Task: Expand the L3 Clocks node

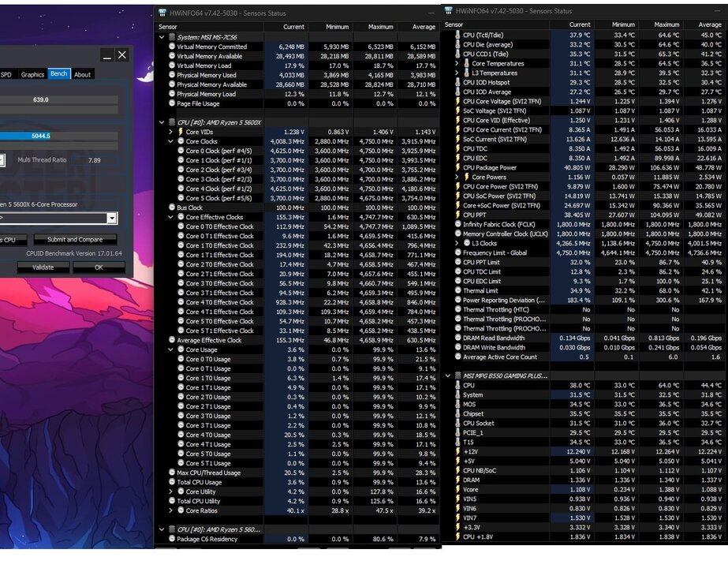Action: [457, 244]
